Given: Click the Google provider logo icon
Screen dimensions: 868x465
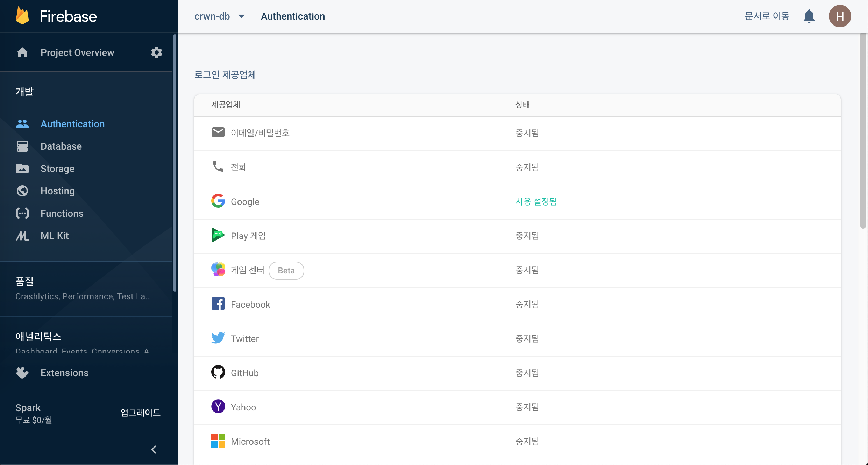Looking at the screenshot, I should 218,201.
